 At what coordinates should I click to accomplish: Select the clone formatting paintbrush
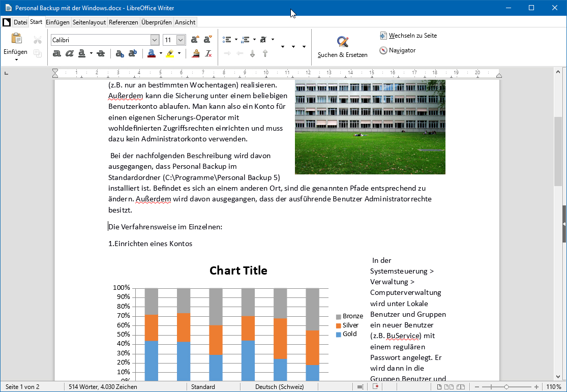coord(196,53)
